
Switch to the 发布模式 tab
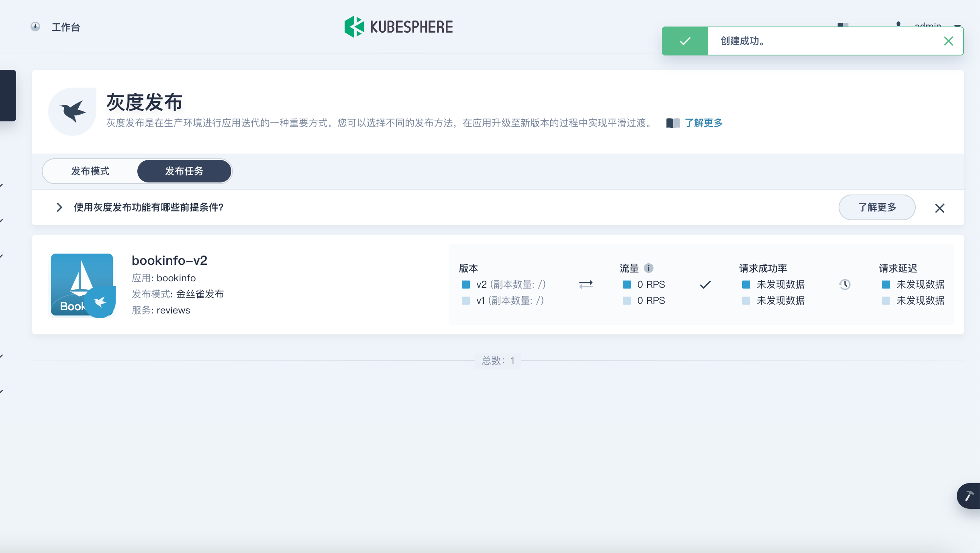(x=90, y=171)
